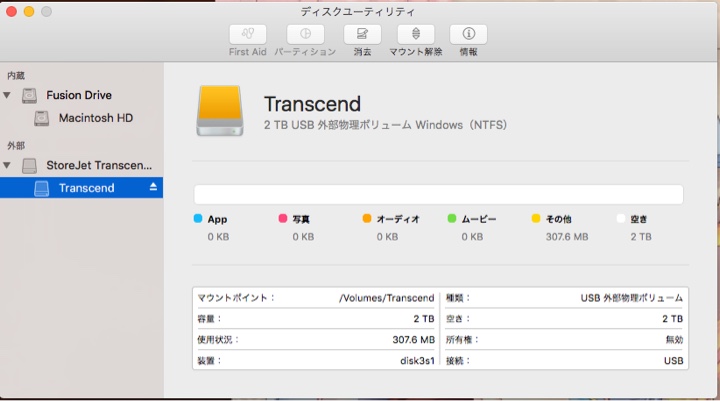Click the Fusion Drive disk icon
The height and width of the screenshot is (401, 720).
[29, 96]
